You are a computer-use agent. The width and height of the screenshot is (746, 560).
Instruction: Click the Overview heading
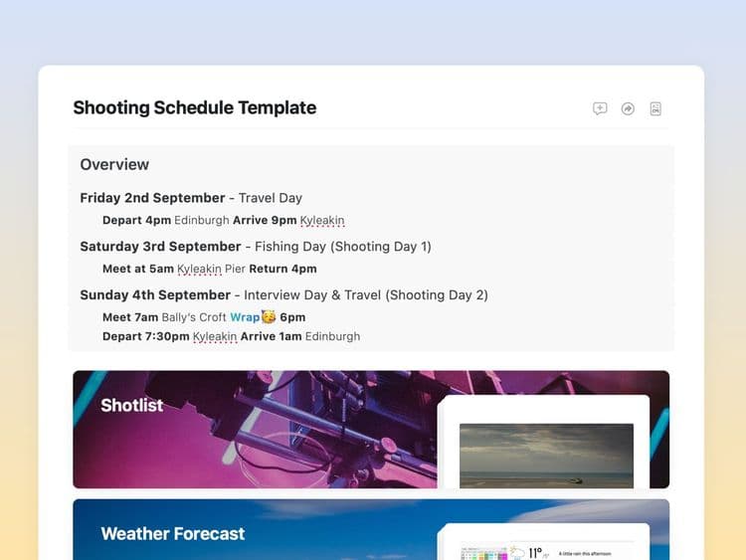(114, 165)
